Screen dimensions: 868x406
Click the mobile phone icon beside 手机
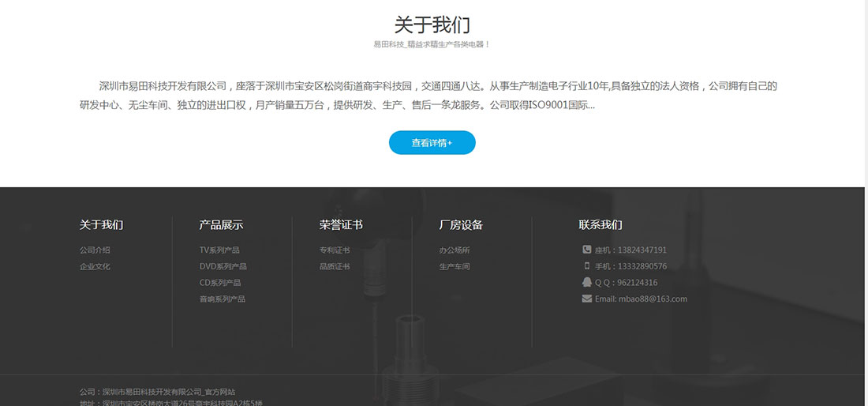pyautogui.click(x=586, y=266)
